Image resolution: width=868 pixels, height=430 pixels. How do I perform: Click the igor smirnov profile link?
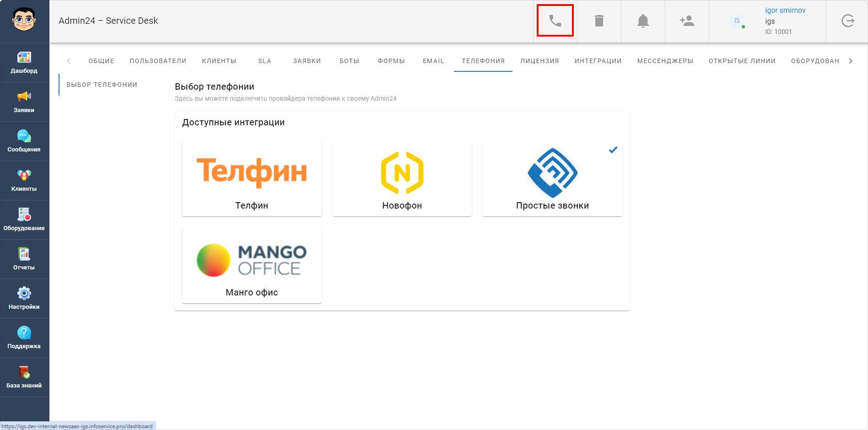[785, 10]
